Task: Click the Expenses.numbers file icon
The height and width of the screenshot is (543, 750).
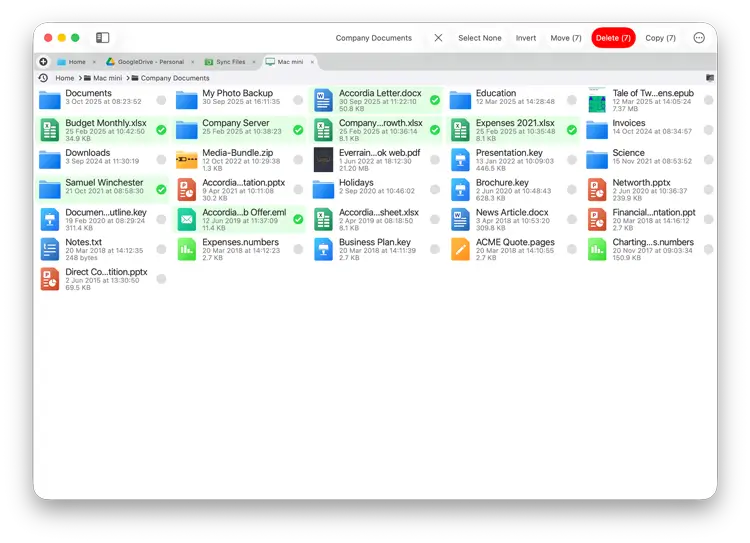Action: point(187,249)
